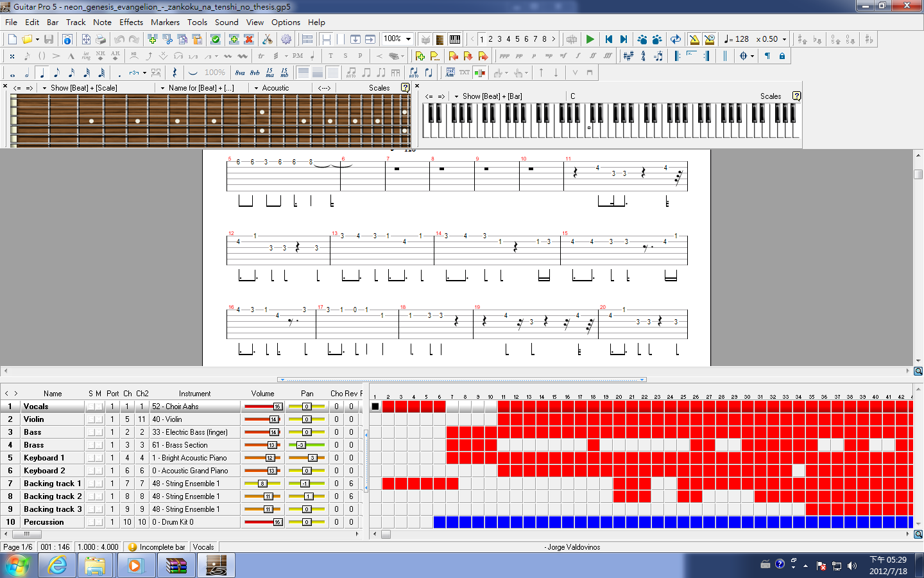The width and height of the screenshot is (924, 578).
Task: Apply the 8va octave marking
Action: click(x=240, y=73)
